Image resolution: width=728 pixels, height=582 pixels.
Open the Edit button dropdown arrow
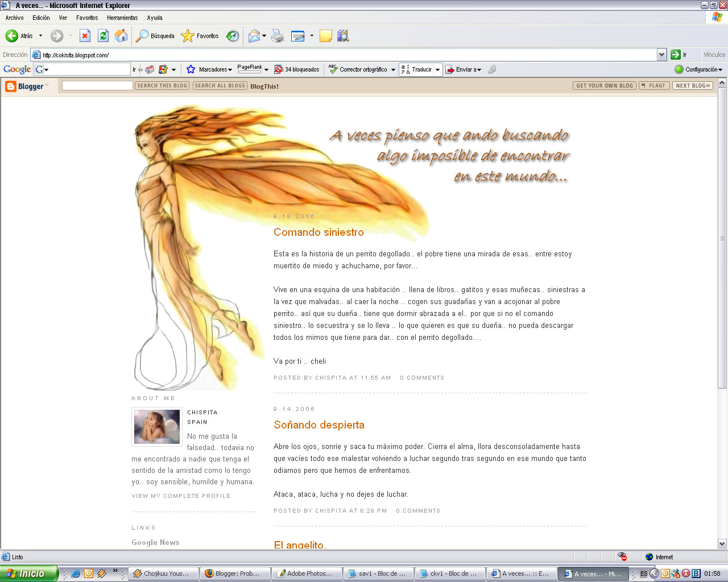(312, 36)
